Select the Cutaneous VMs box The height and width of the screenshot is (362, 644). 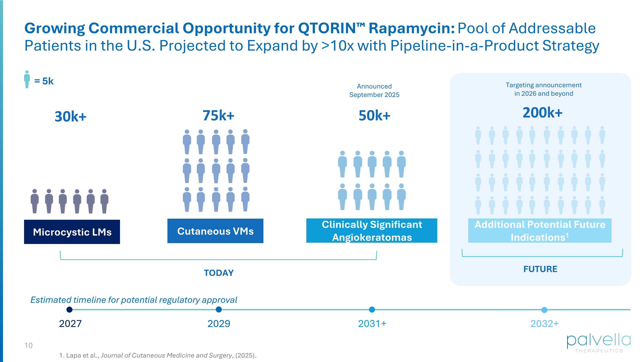(215, 231)
